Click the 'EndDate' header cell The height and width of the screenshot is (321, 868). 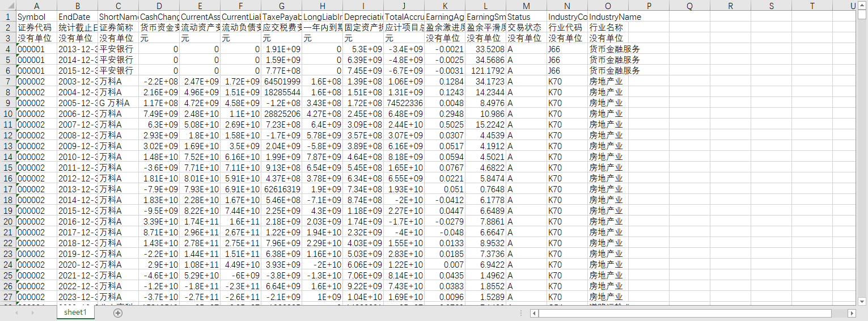77,17
